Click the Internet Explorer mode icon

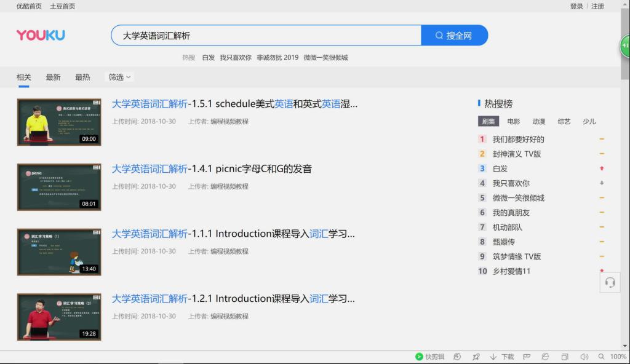point(545,357)
